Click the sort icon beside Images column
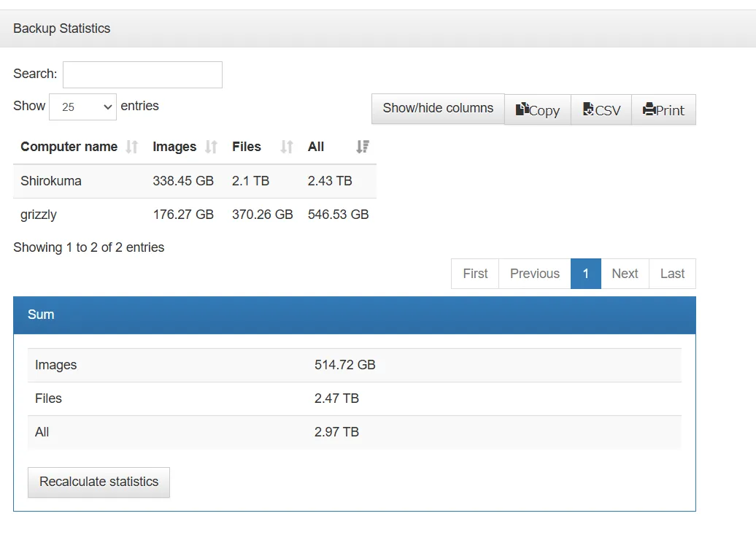The width and height of the screenshot is (756, 543). point(211,147)
